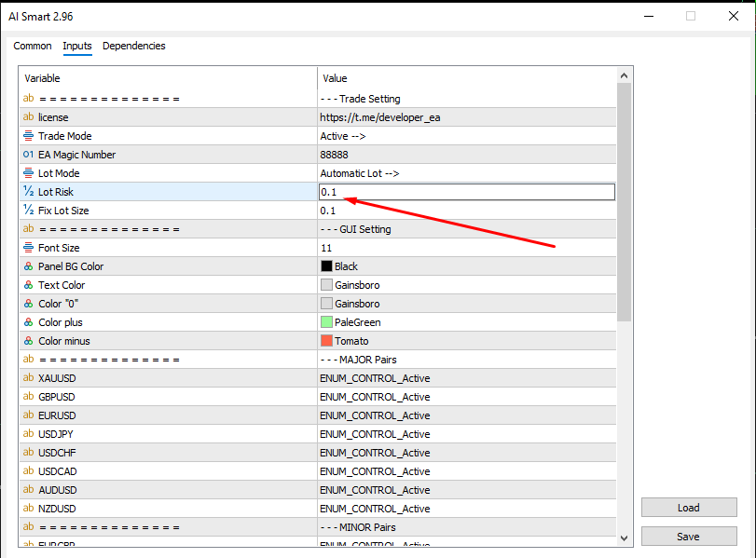
Task: Click the ab icon beside USDCAD
Action: point(29,470)
